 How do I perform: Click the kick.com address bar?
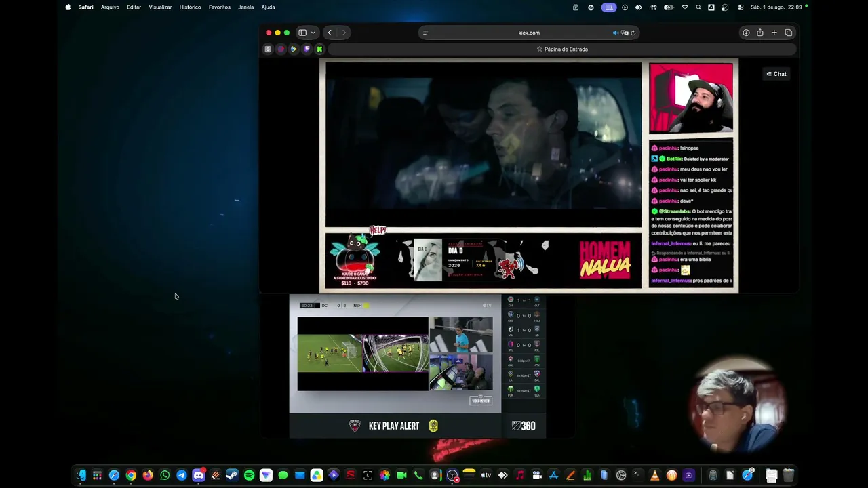[x=529, y=33]
